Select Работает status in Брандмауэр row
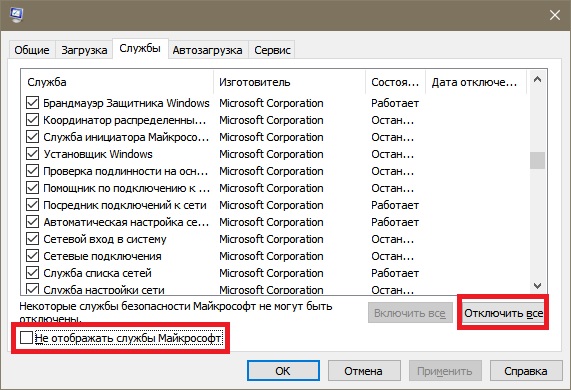571x390 pixels. (395, 103)
